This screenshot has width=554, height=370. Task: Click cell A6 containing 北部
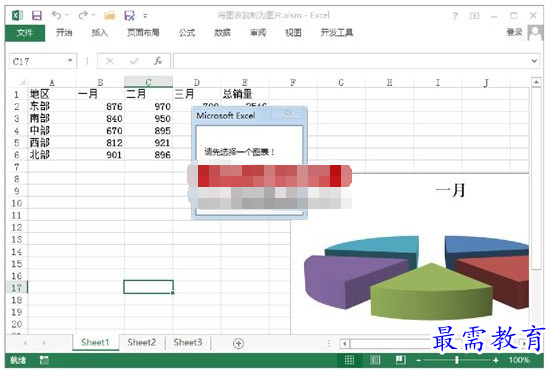[x=52, y=155]
